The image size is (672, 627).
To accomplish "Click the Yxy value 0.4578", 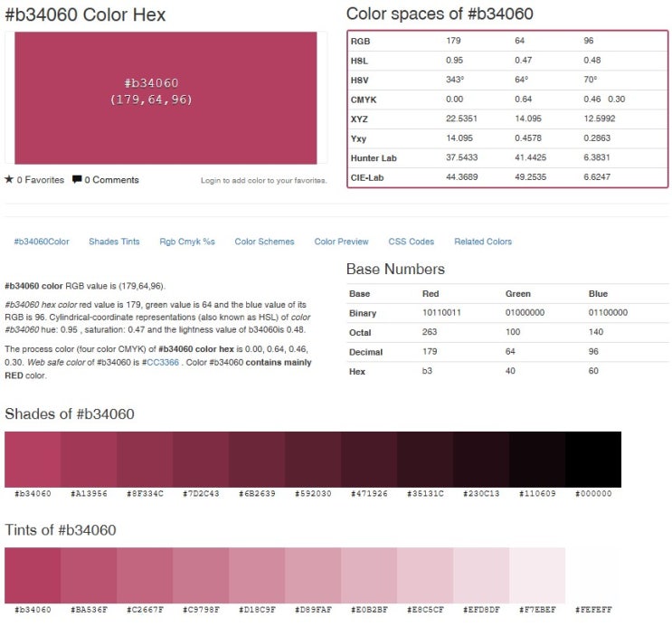I will pos(528,138).
